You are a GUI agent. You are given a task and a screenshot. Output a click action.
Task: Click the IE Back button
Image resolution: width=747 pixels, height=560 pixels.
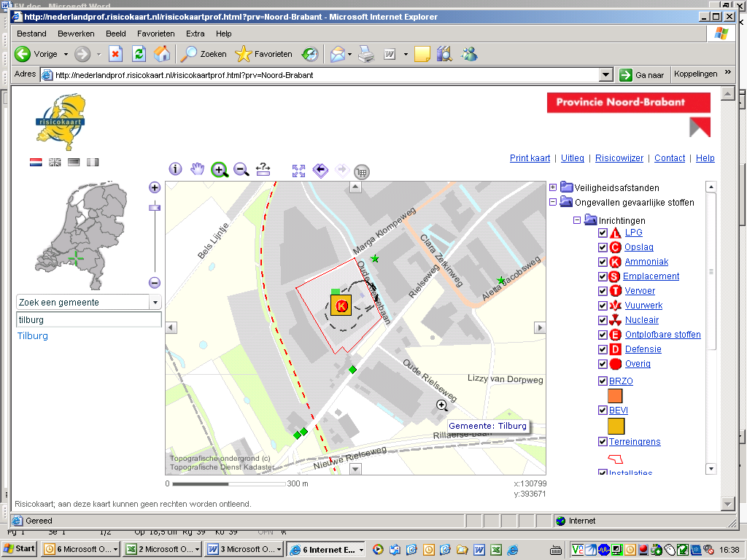(23, 54)
